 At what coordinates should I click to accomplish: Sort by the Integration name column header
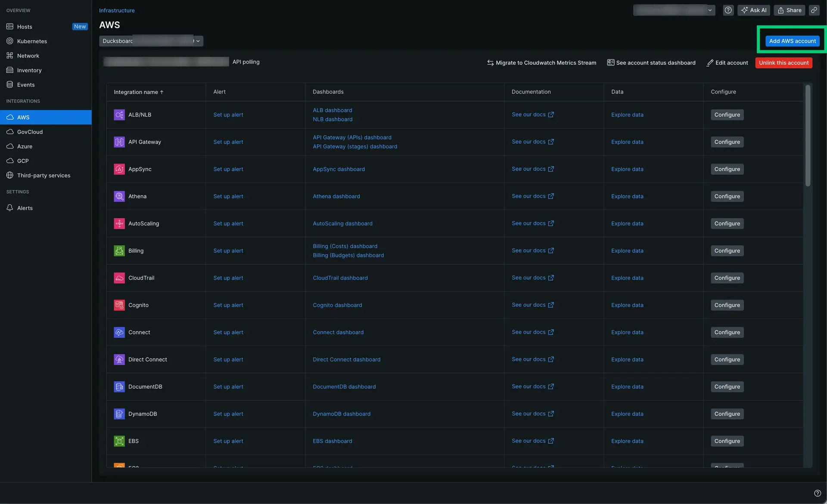tap(138, 92)
